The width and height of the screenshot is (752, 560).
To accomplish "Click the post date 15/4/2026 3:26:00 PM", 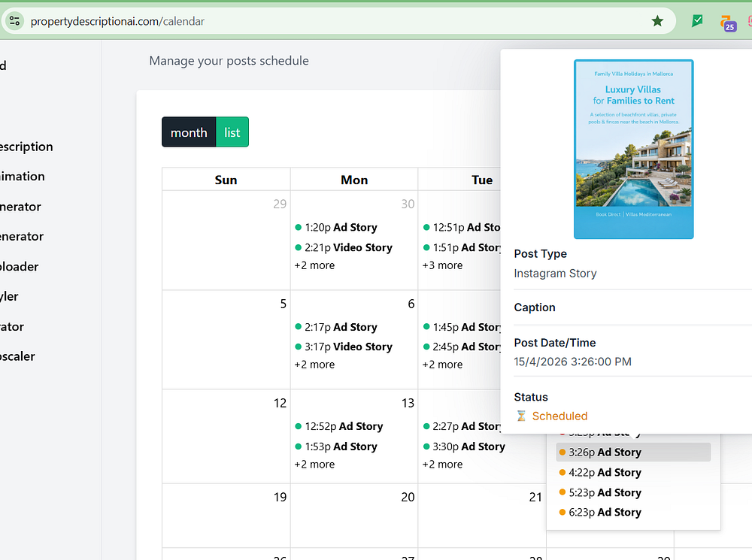I will 572,362.
